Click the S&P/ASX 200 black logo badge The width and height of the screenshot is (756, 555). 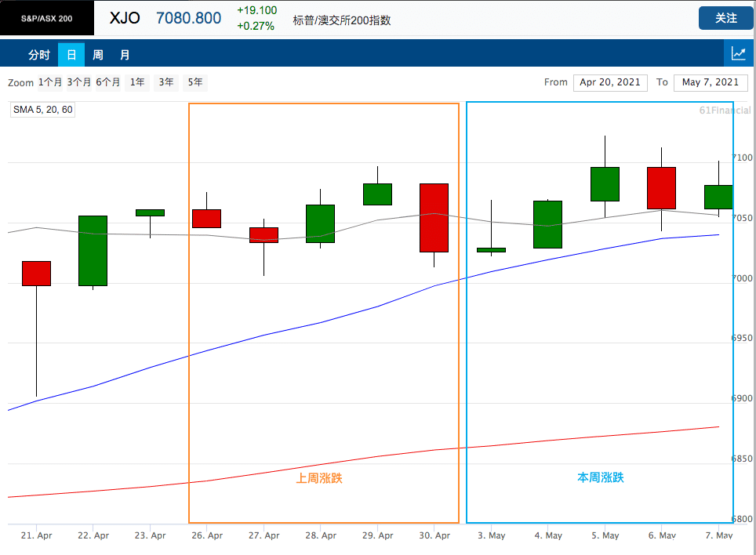pyautogui.click(x=47, y=18)
